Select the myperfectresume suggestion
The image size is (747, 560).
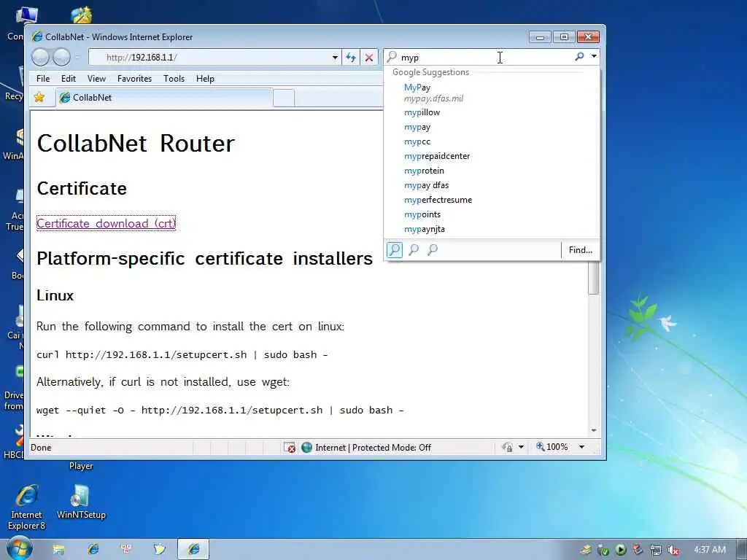coord(492,200)
